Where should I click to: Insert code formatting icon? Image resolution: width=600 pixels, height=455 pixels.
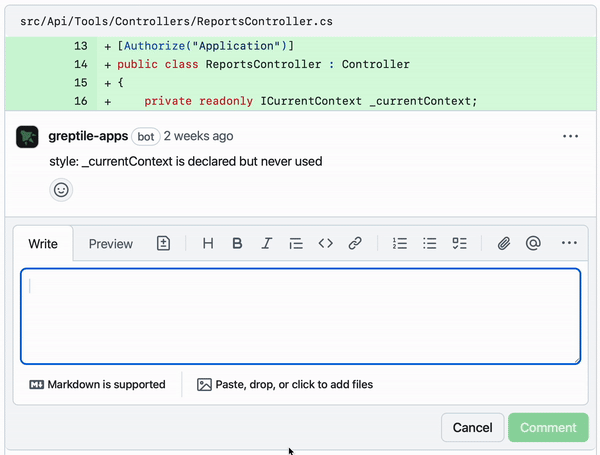(x=326, y=243)
